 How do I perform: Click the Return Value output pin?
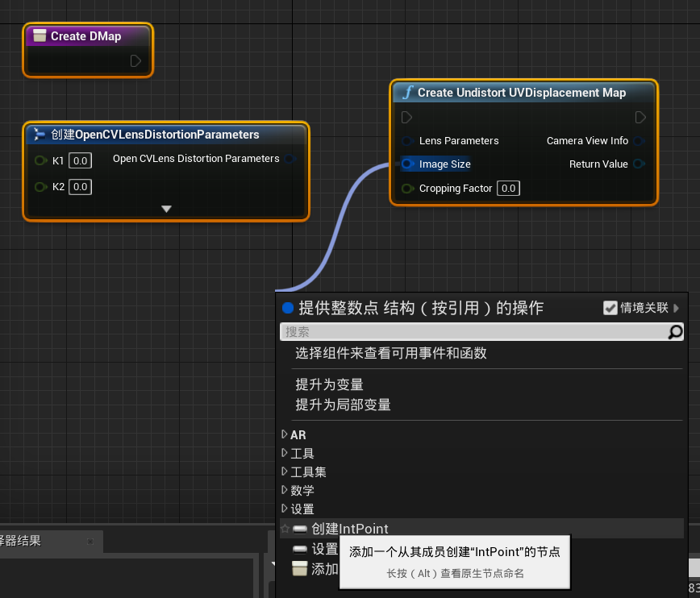pyautogui.click(x=639, y=164)
